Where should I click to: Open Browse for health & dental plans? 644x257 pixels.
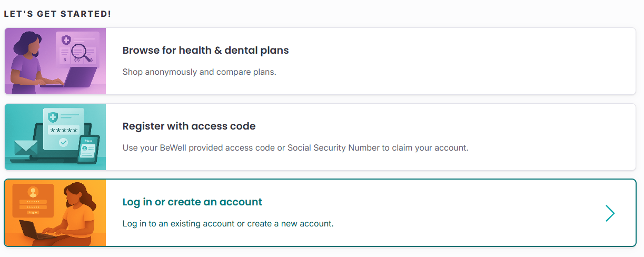coord(205,51)
